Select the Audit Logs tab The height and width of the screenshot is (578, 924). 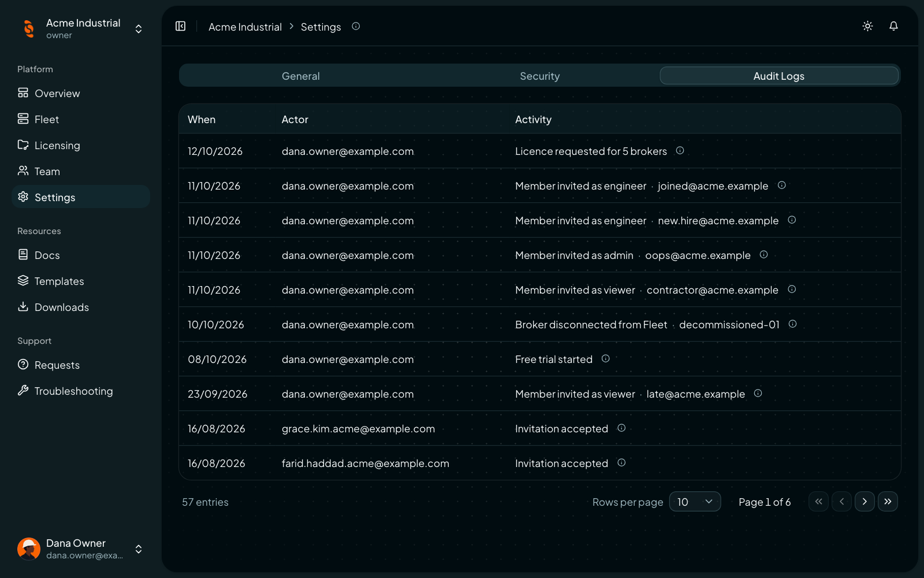pos(779,76)
